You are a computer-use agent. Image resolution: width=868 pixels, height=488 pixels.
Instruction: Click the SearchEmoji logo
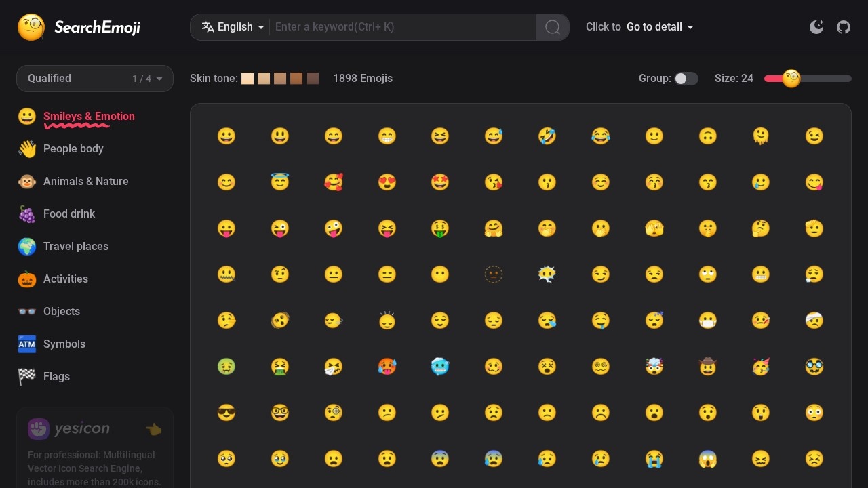pyautogui.click(x=79, y=27)
